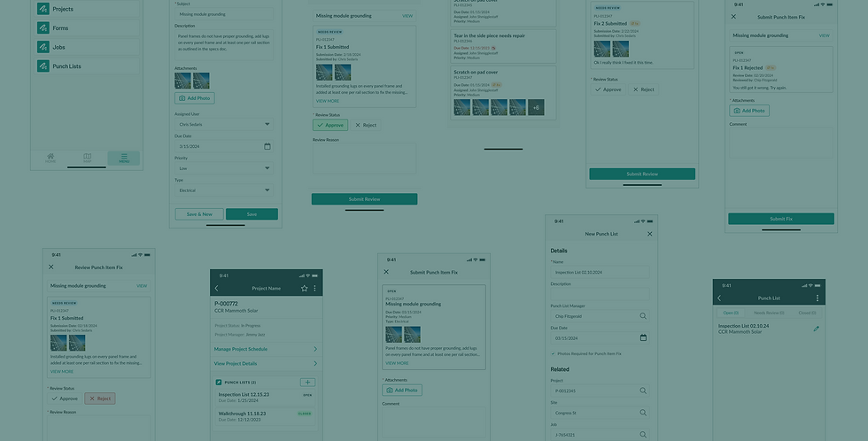
Task: Expand the Manage Project Schedule chevron
Action: 315,349
